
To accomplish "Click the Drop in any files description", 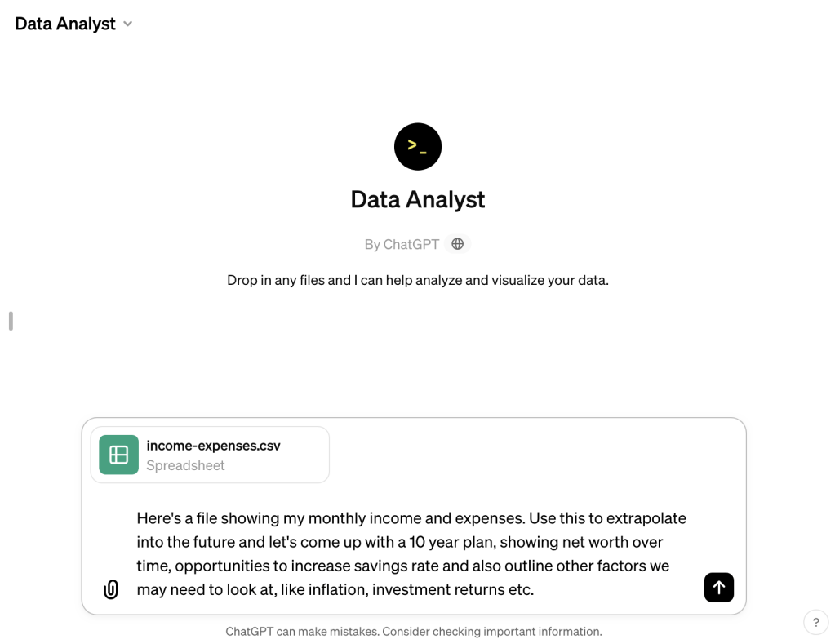I will pyautogui.click(x=417, y=280).
